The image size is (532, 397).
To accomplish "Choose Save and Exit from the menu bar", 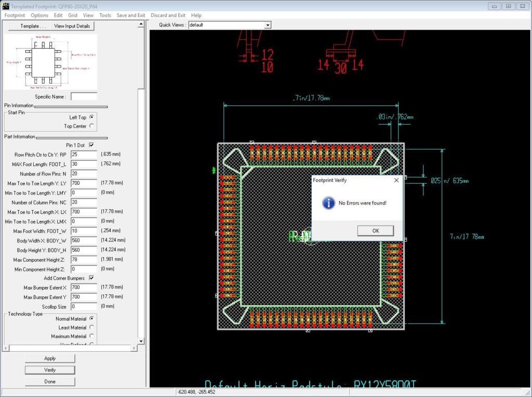I will tap(130, 15).
